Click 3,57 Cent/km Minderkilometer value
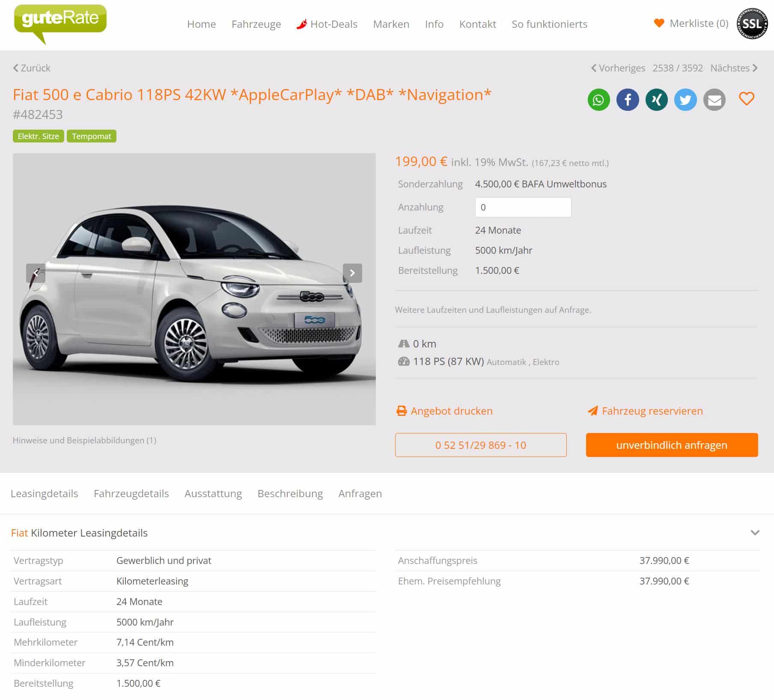This screenshot has width=774, height=700. [145, 663]
